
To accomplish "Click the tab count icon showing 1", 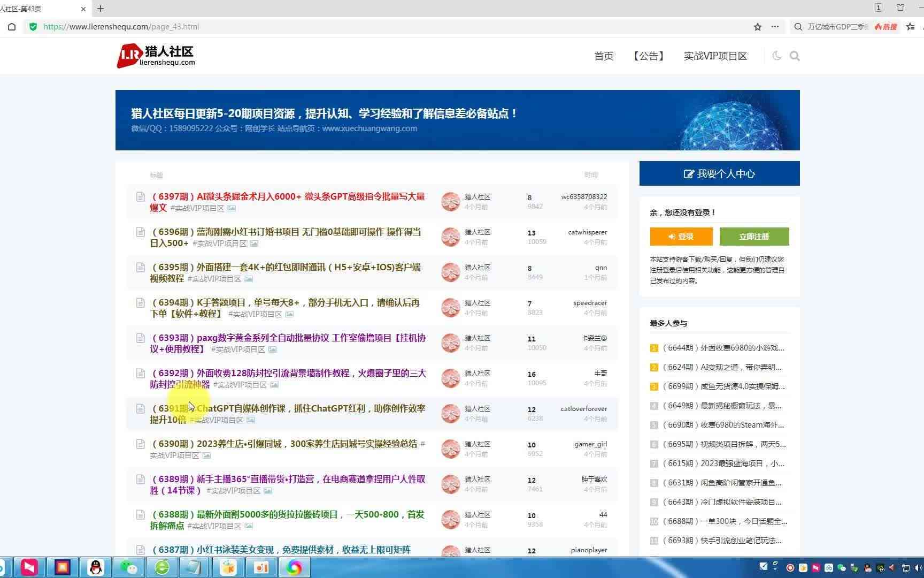I will pyautogui.click(x=879, y=7).
